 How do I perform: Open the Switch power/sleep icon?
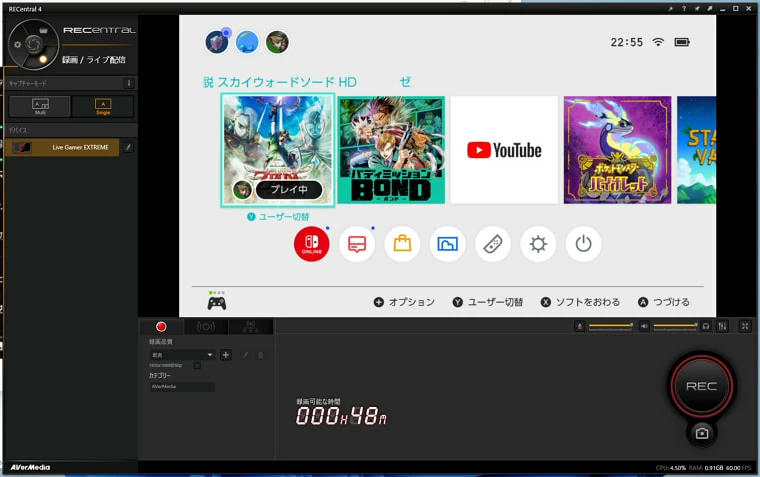pyautogui.click(x=584, y=244)
